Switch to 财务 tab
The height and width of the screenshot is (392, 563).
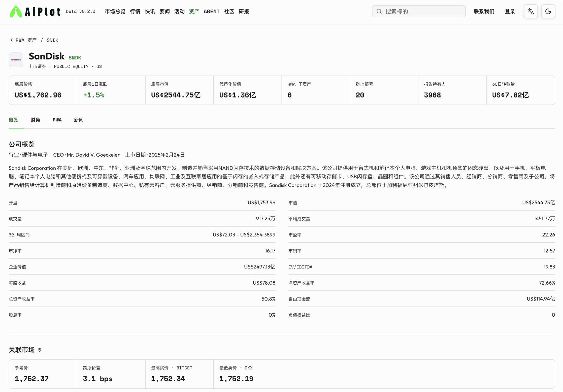click(x=35, y=120)
